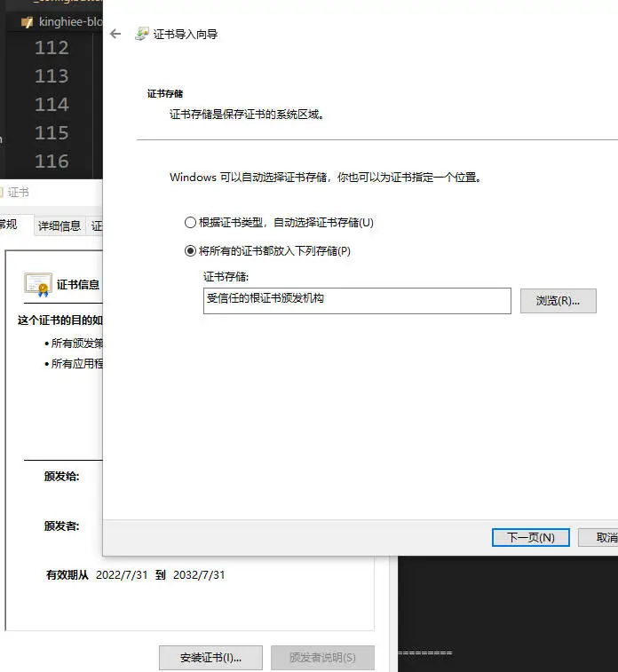Click the 证书 window title text
This screenshot has width=618, height=672.
(18, 193)
